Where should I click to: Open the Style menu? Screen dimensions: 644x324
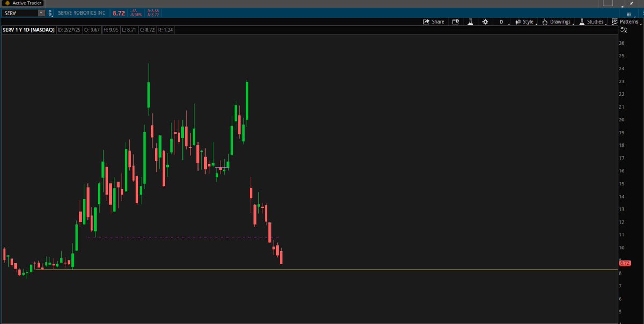[x=525, y=22]
